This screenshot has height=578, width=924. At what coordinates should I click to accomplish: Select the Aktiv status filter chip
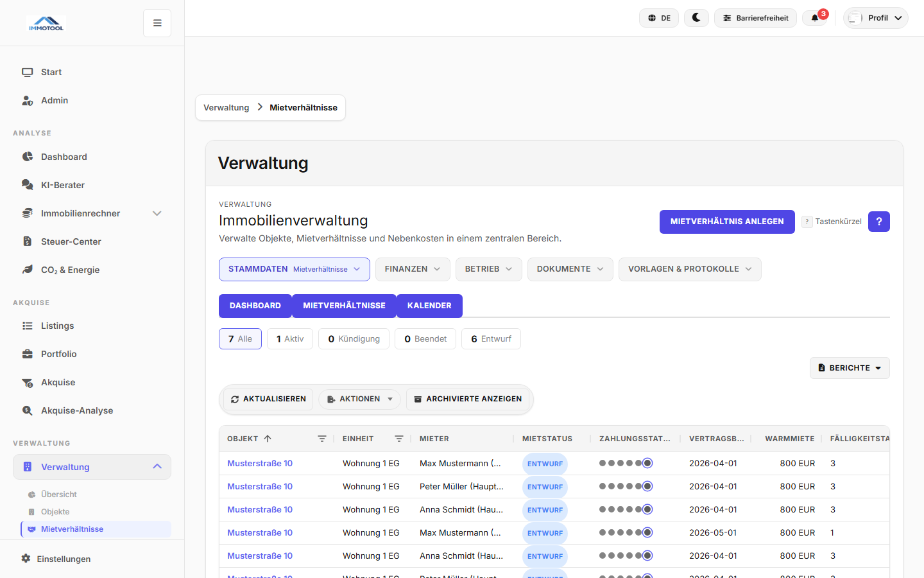290,339
